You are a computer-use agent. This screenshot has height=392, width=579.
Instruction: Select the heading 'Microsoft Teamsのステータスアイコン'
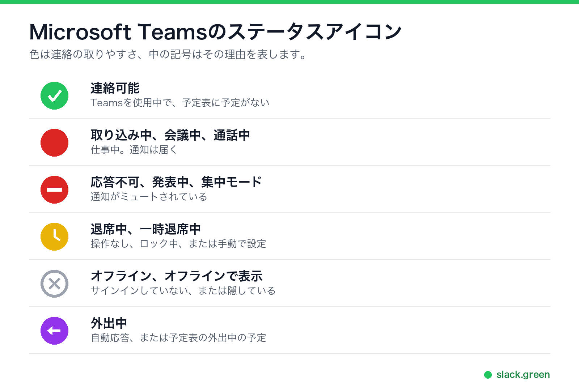(215, 32)
